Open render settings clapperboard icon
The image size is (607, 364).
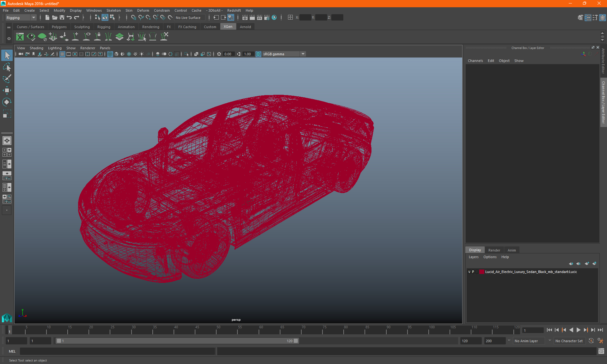point(267,18)
